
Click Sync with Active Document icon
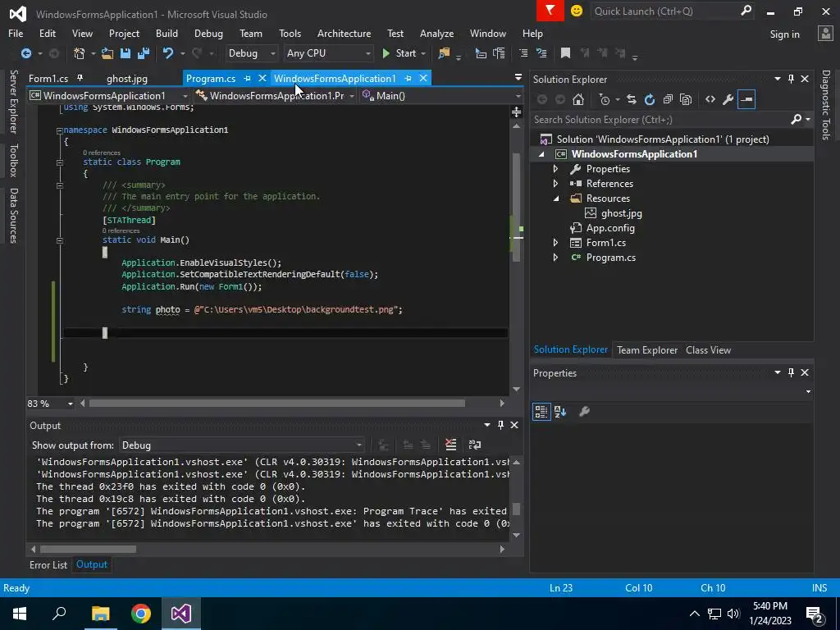coord(632,99)
